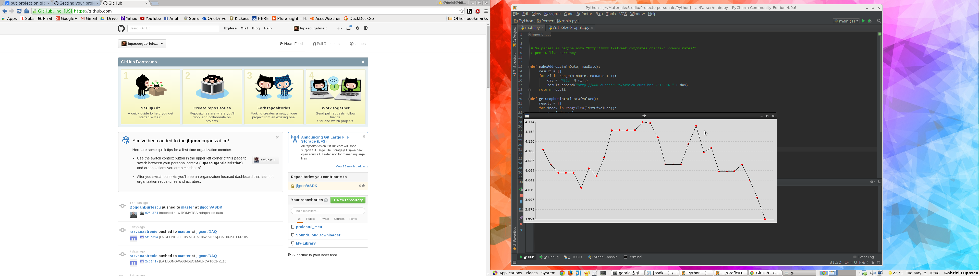
Task: Click the PyCharm Debug bug icon
Action: 870,21
